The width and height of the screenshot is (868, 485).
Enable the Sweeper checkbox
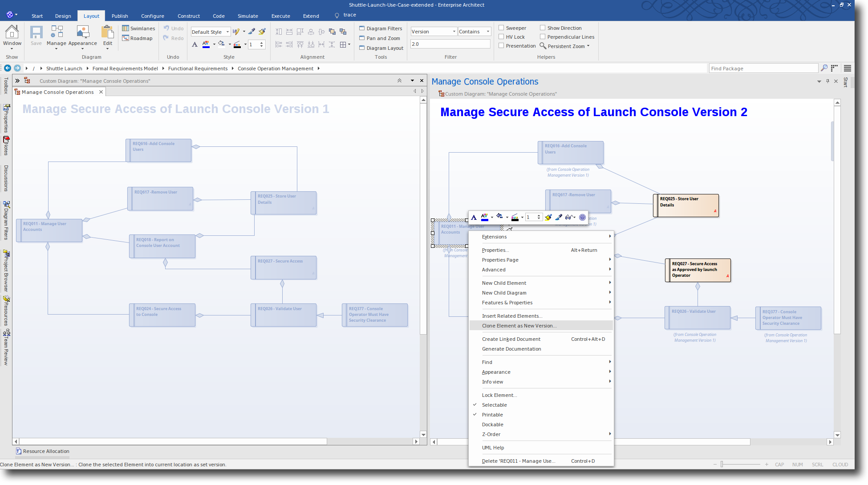click(501, 28)
